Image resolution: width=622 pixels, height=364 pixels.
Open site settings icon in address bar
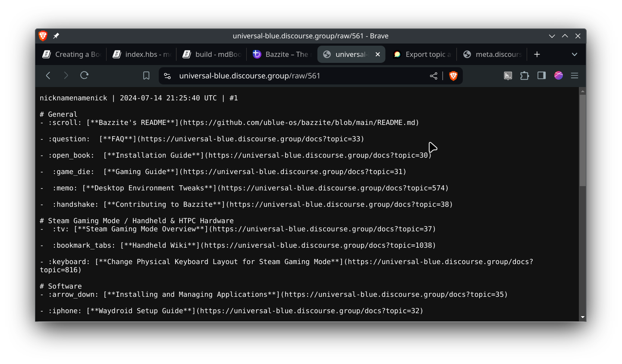[167, 76]
